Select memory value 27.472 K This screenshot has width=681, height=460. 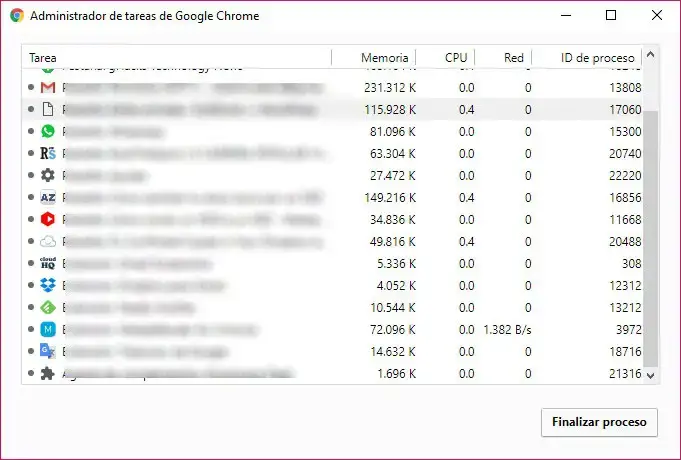393,175
